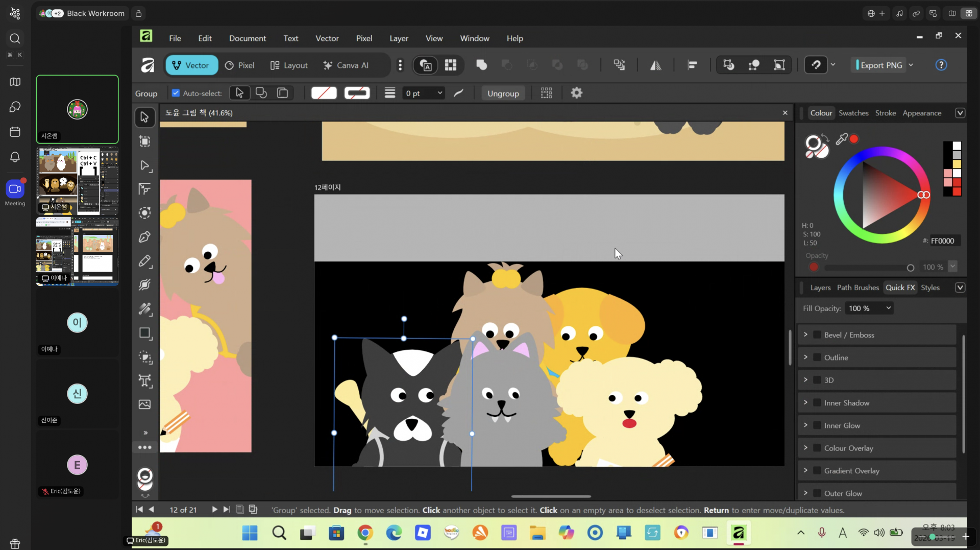Open the Help question mark button

941,65
